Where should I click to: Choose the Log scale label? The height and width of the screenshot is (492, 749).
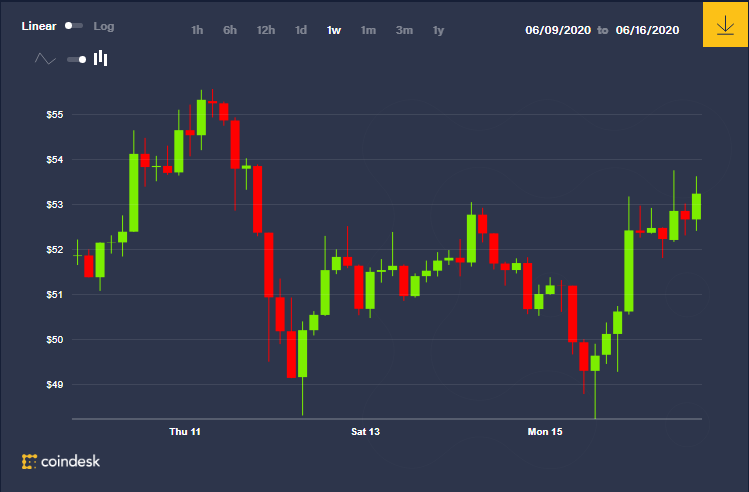(104, 26)
